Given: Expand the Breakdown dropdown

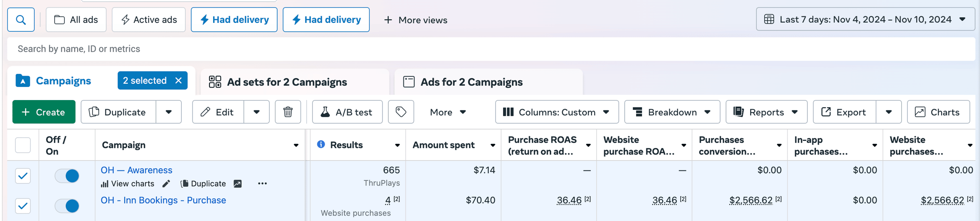Looking at the screenshot, I should point(672,112).
